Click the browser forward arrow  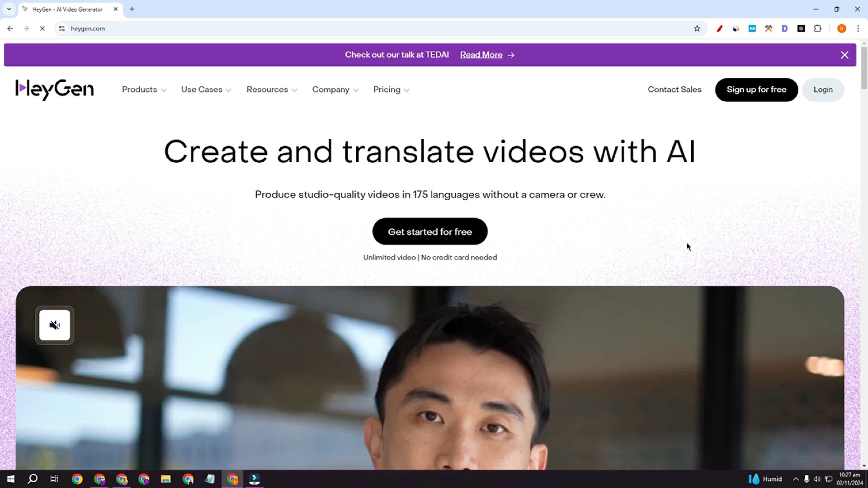tap(26, 28)
